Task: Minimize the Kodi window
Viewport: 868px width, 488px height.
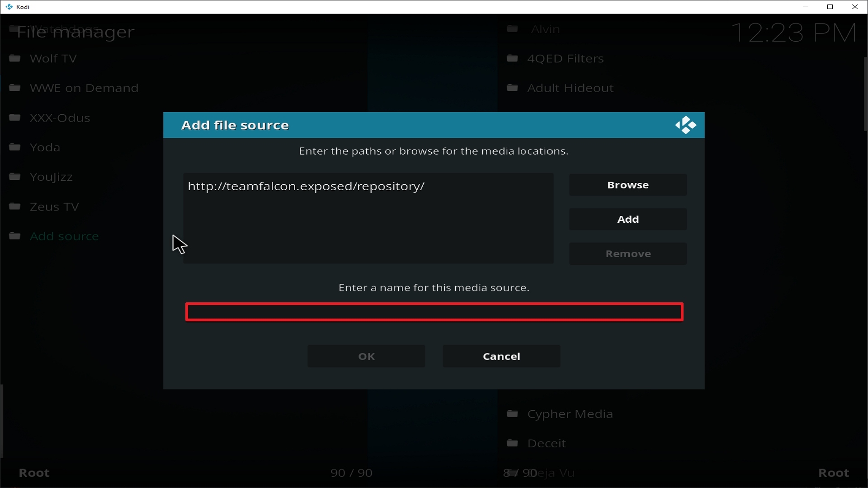Action: pos(805,7)
